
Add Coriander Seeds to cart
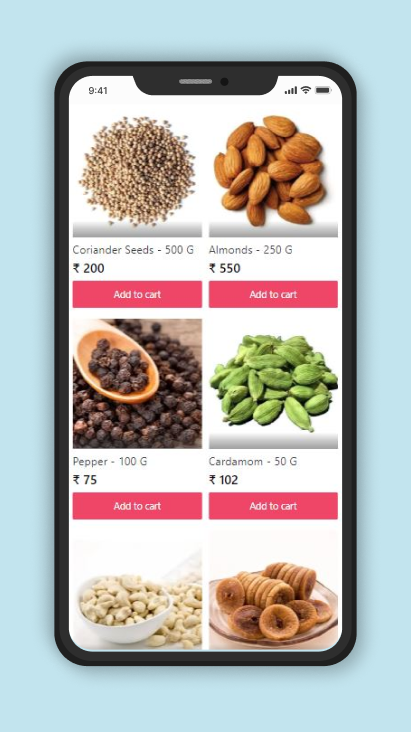pyautogui.click(x=137, y=294)
